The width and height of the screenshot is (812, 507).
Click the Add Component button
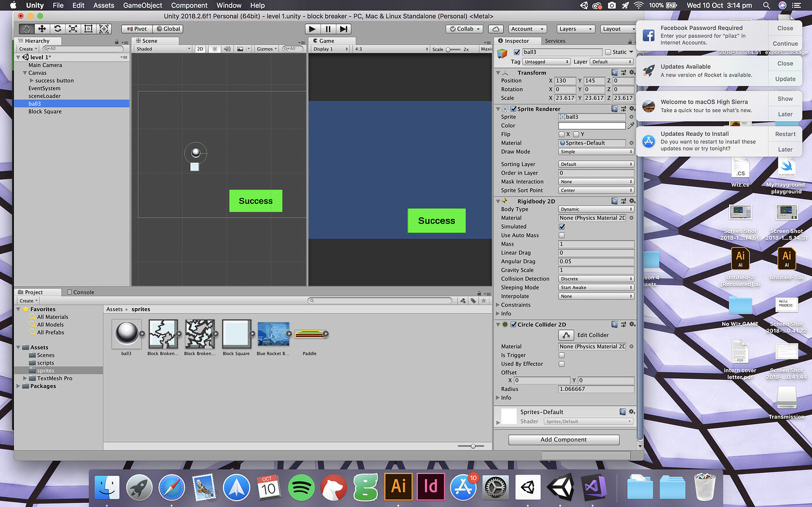pyautogui.click(x=563, y=440)
